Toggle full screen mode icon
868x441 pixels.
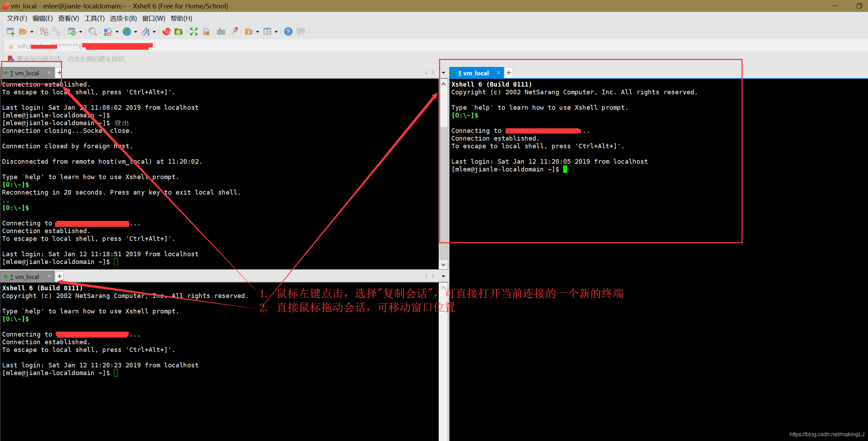click(x=193, y=32)
